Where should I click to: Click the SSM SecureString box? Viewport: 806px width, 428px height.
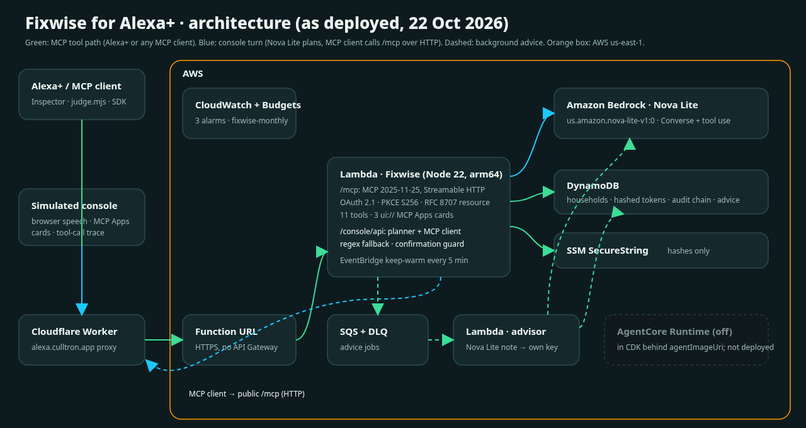pos(661,251)
